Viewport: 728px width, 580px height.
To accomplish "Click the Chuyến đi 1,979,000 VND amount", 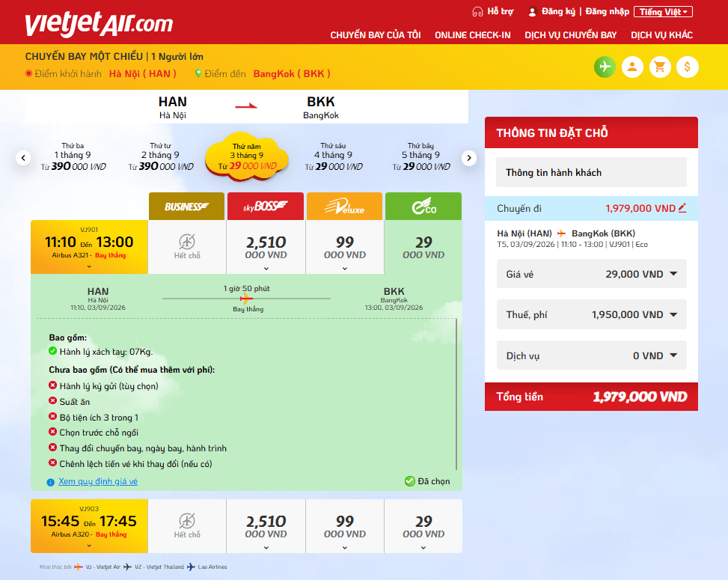I will (640, 208).
